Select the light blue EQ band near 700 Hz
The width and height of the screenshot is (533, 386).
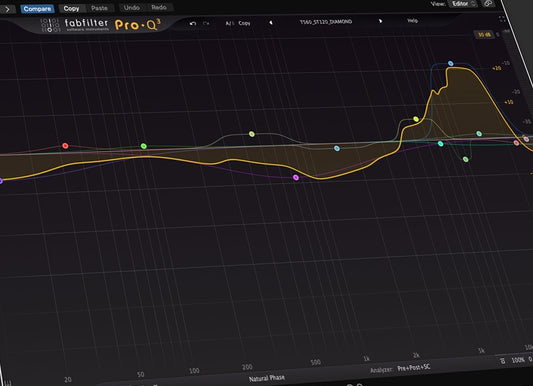tap(337, 148)
